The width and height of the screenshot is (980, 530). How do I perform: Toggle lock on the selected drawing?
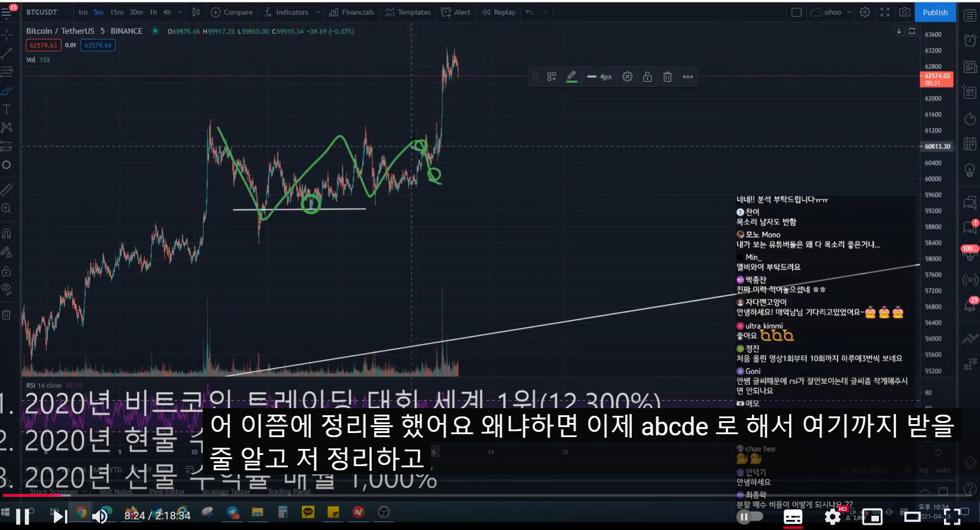pyautogui.click(x=647, y=76)
